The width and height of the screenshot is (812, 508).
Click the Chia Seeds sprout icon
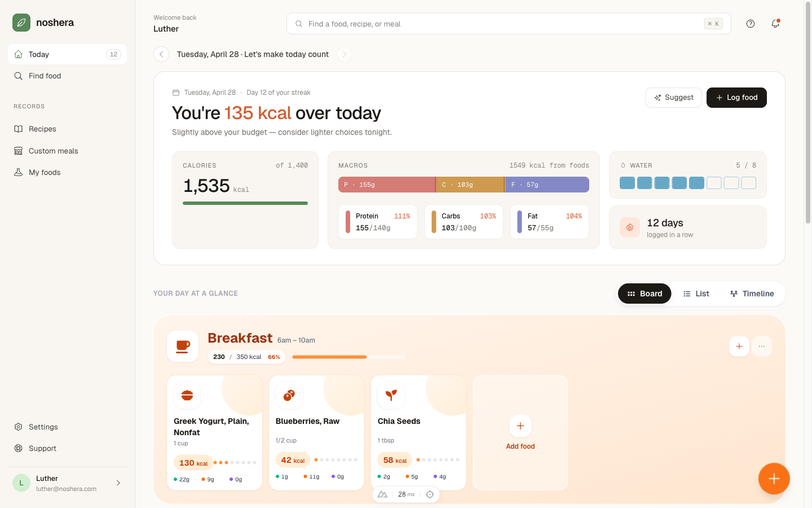pyautogui.click(x=391, y=395)
